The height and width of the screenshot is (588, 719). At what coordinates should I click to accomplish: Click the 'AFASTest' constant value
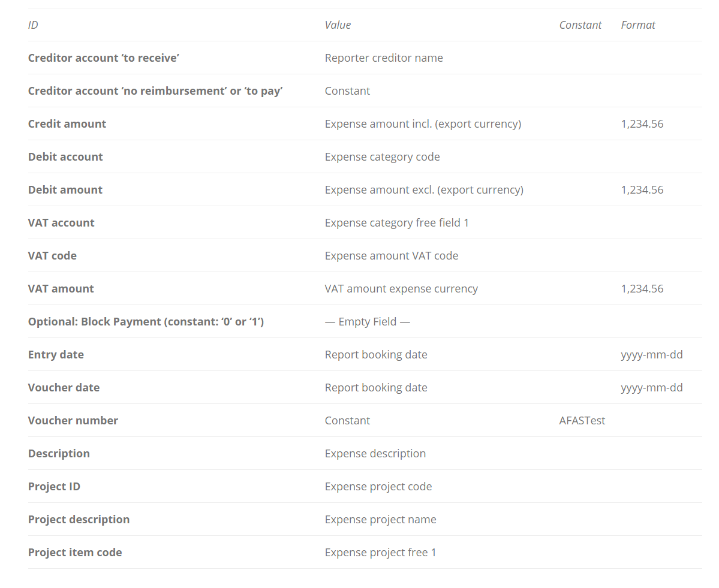click(582, 421)
